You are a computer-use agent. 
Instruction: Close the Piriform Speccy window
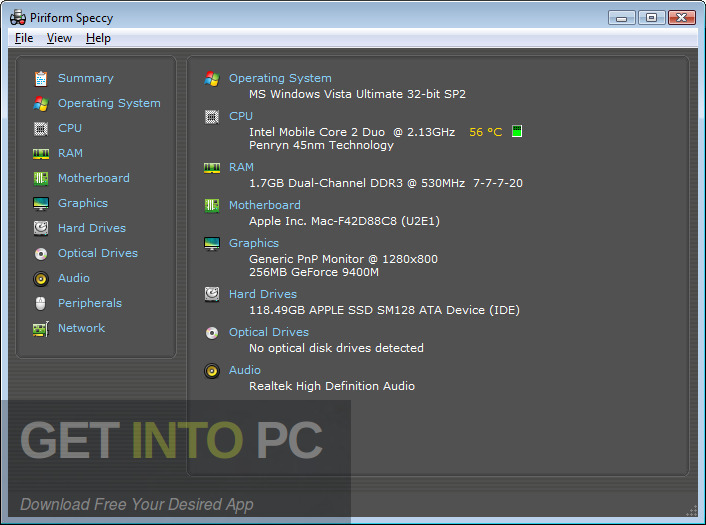point(682,18)
